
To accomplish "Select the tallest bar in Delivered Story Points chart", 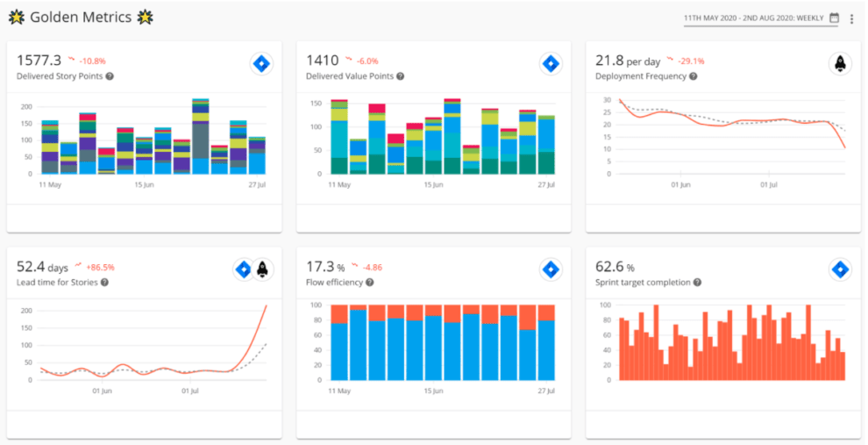I will pyautogui.click(x=201, y=136).
